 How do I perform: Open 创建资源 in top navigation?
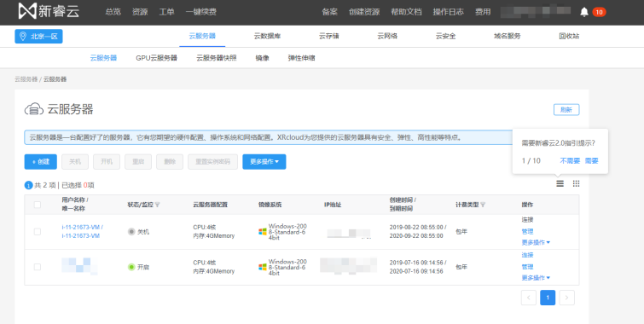(x=364, y=12)
